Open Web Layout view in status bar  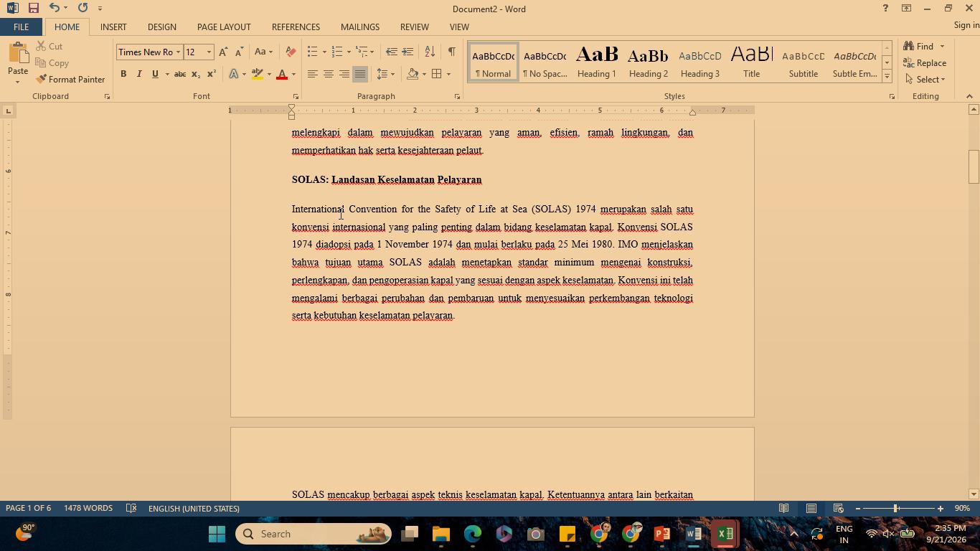point(838,508)
